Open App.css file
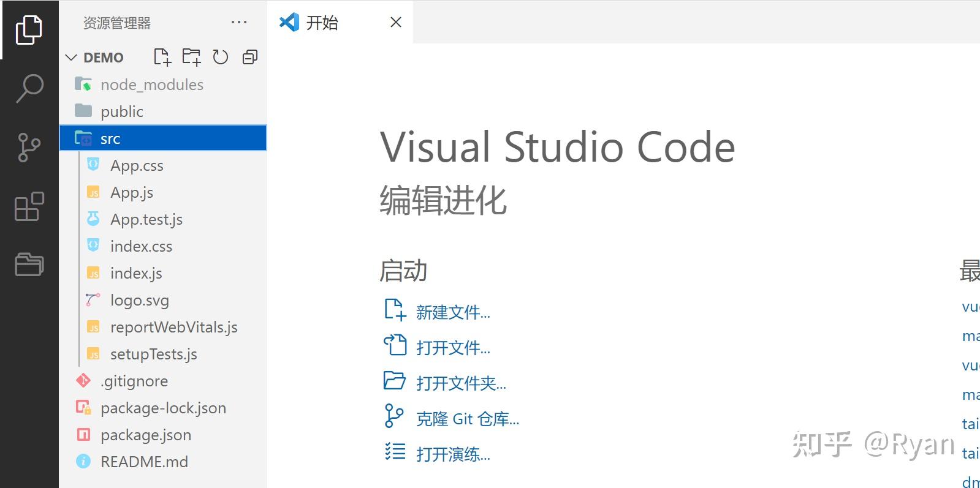 (163, 165)
